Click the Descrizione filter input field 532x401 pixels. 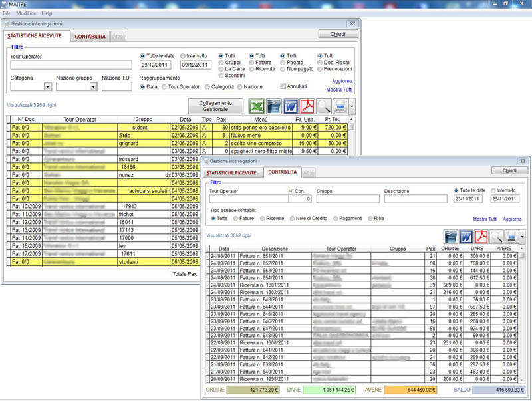point(416,199)
